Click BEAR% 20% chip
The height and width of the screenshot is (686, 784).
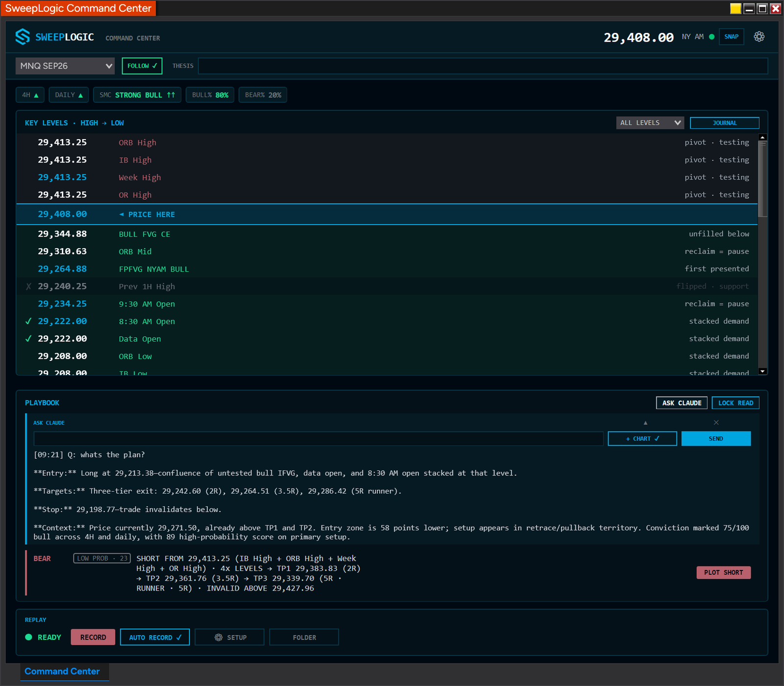click(x=263, y=95)
